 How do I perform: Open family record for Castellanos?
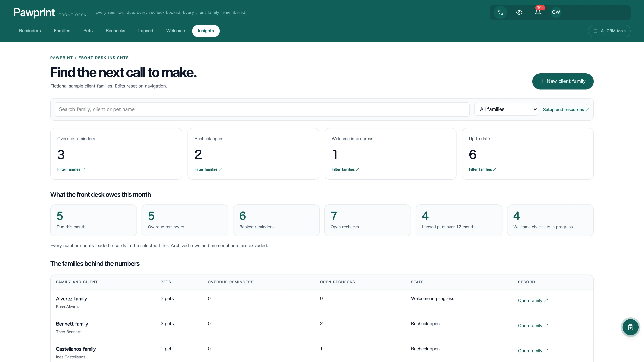[533, 351]
